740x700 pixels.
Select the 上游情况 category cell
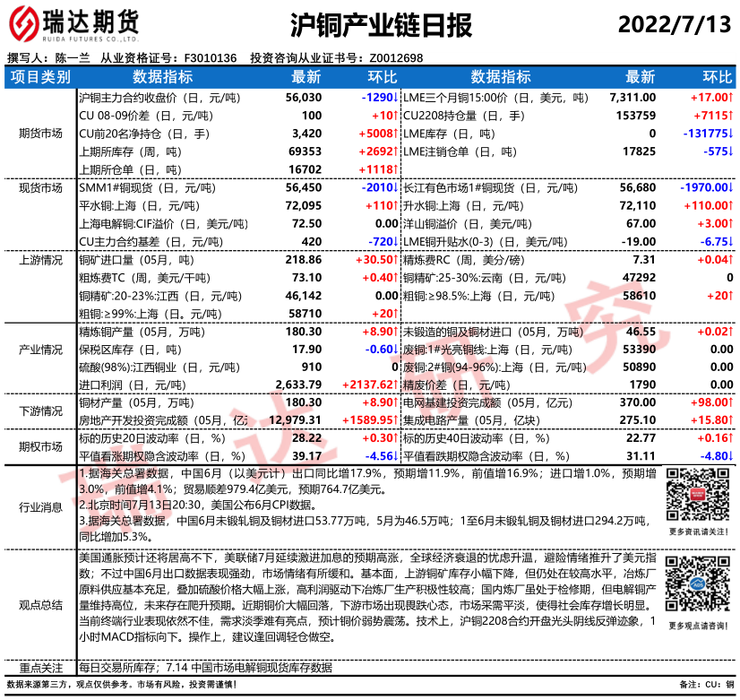[40, 261]
